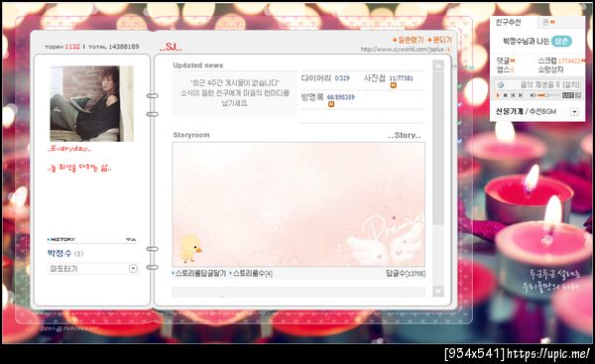Open the 선물가게 gift shop link
Image resolution: width=595 pixels, height=364 pixels.
510,111
